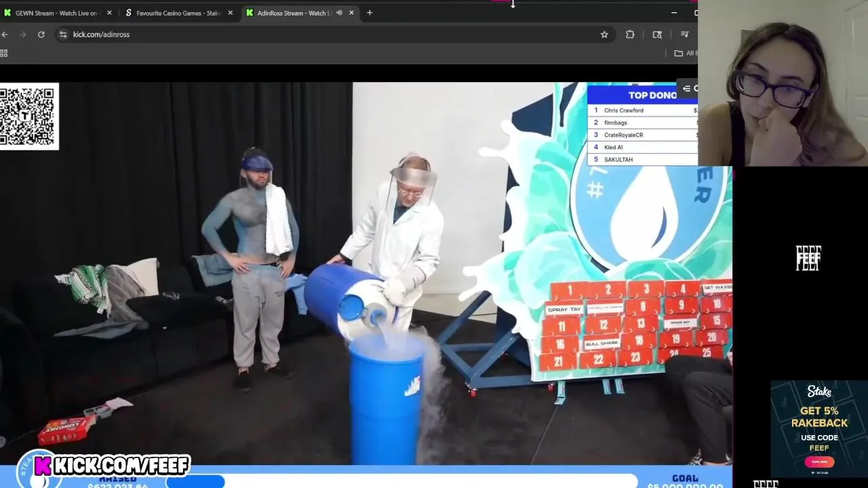This screenshot has width=868, height=488.
Task: Click the donation progress bar
Action: click(x=400, y=482)
